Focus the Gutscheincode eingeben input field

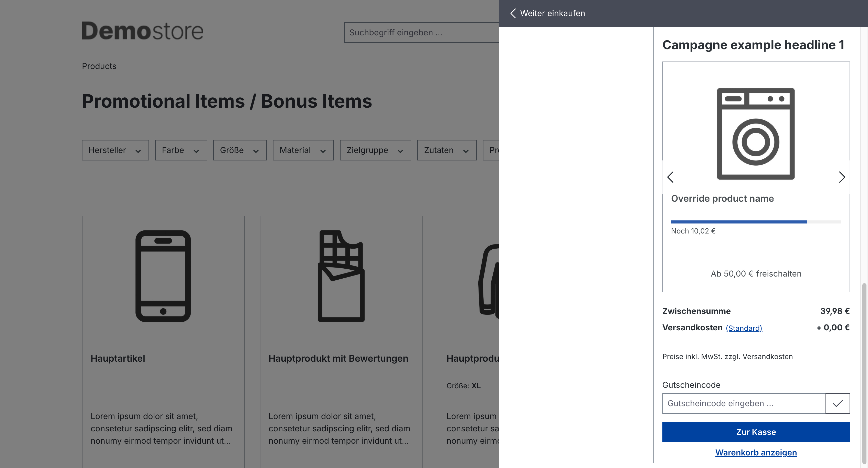pyautogui.click(x=744, y=403)
